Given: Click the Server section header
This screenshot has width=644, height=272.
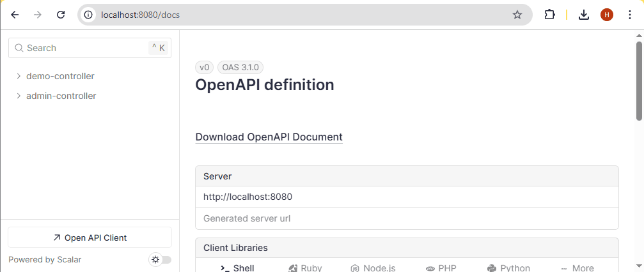Looking at the screenshot, I should (407, 176).
